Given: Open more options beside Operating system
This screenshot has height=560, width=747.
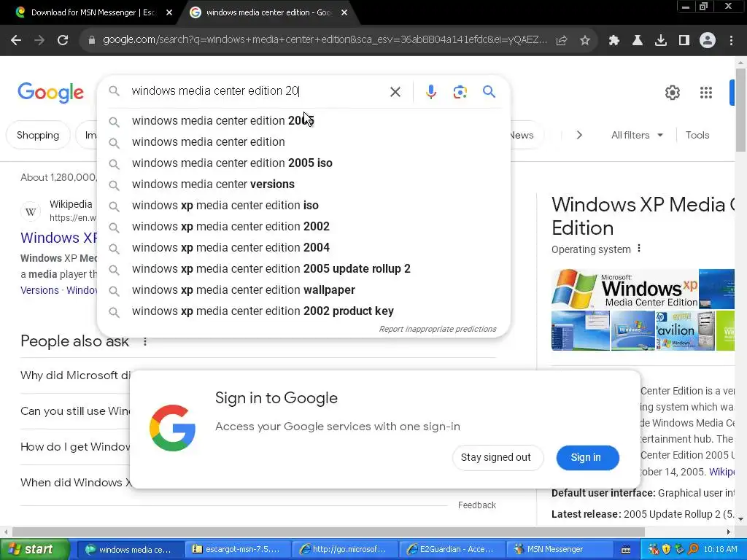Looking at the screenshot, I should click(639, 249).
